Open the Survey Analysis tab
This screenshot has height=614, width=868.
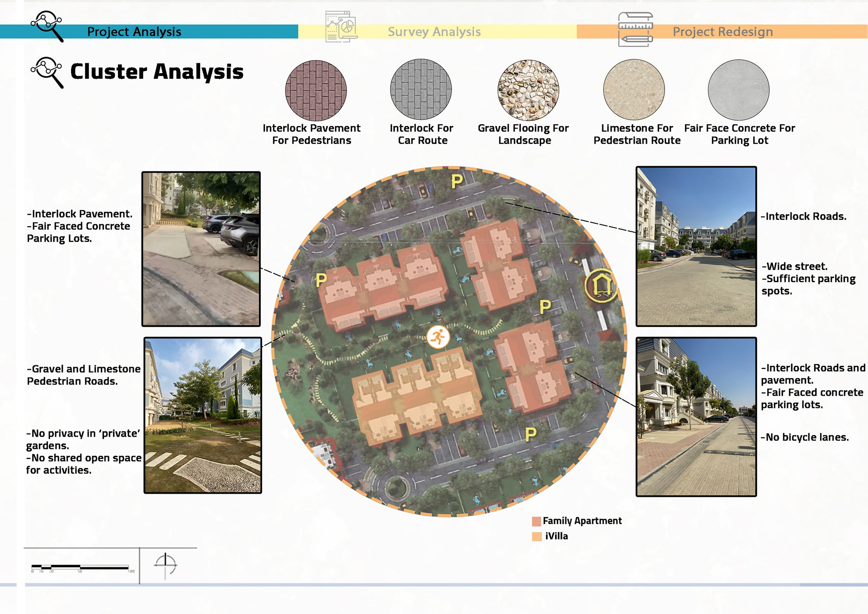point(434,32)
